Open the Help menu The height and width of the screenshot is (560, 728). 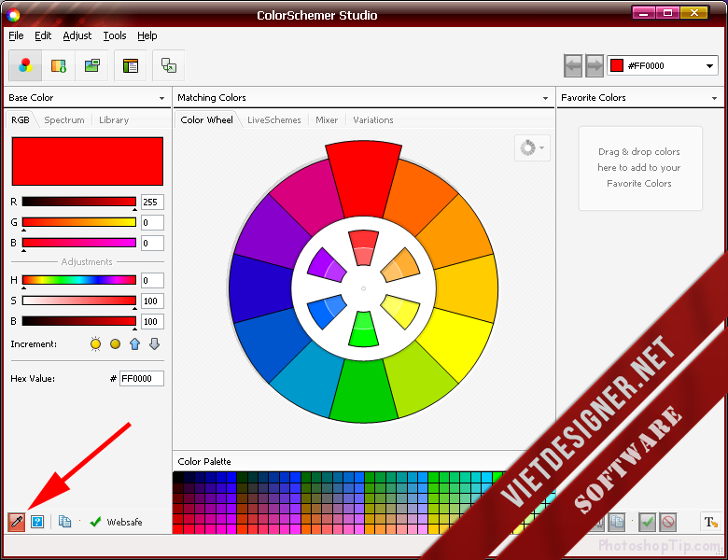pyautogui.click(x=147, y=35)
